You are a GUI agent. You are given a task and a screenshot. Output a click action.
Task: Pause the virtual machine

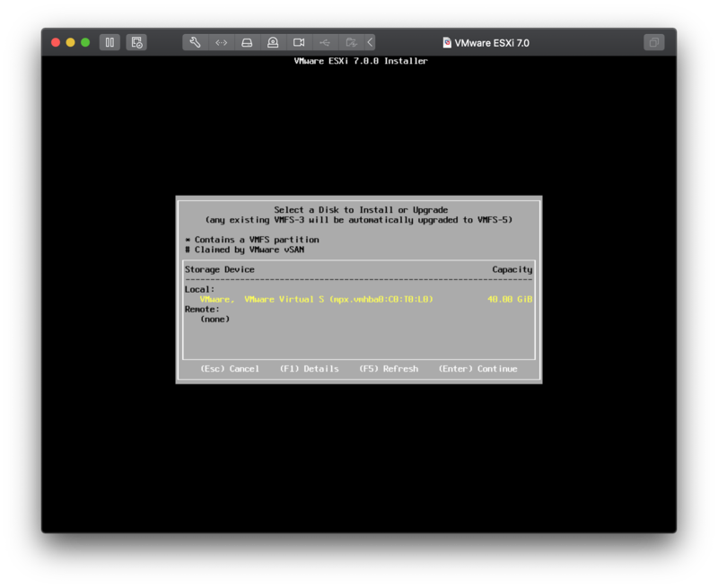[x=109, y=42]
